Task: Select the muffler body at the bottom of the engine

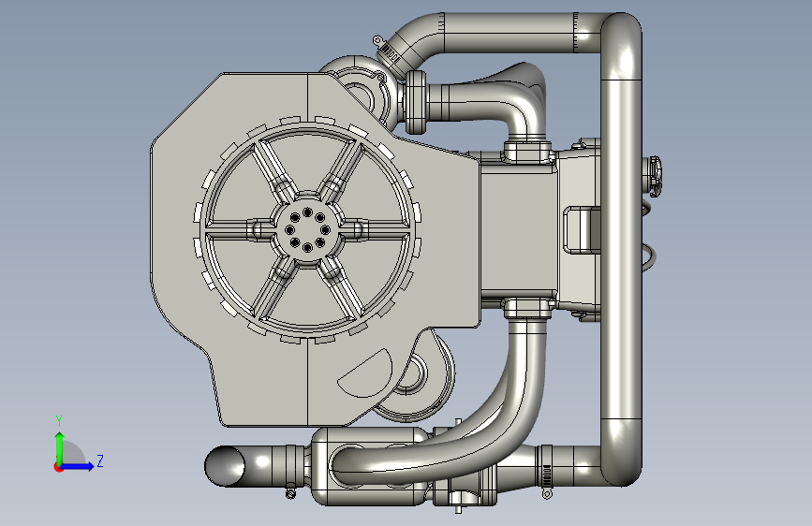Action: (x=370, y=466)
